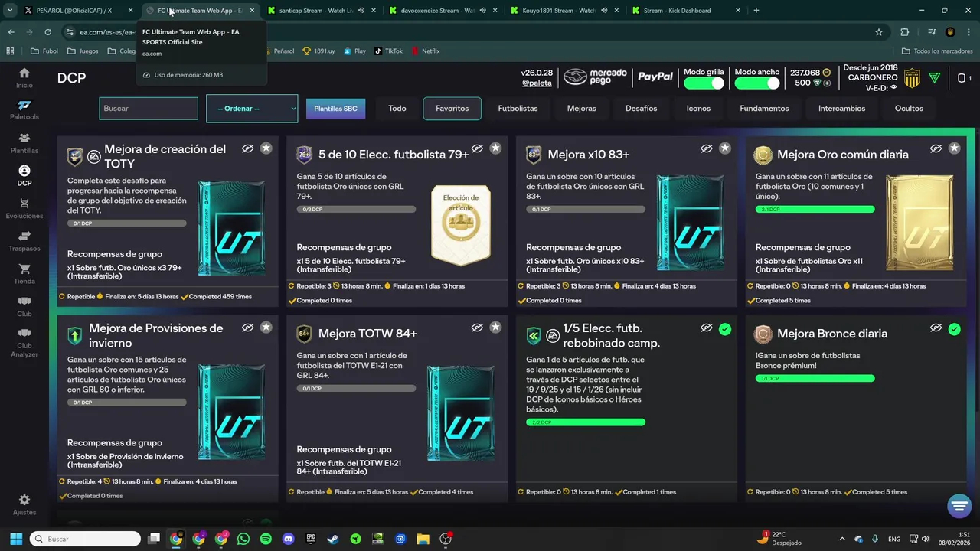Select the Intercambios filter tab
Viewport: 980px width, 551px height.
pyautogui.click(x=842, y=109)
